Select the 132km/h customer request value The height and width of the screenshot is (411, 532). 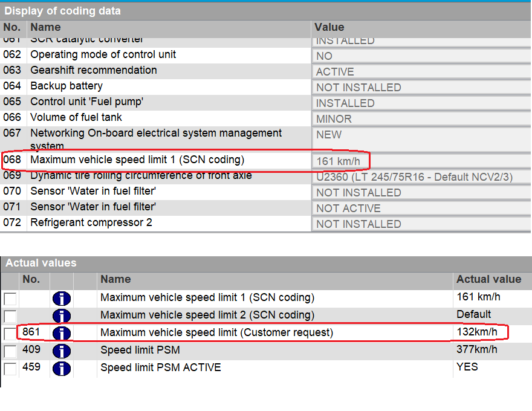pyautogui.click(x=478, y=332)
